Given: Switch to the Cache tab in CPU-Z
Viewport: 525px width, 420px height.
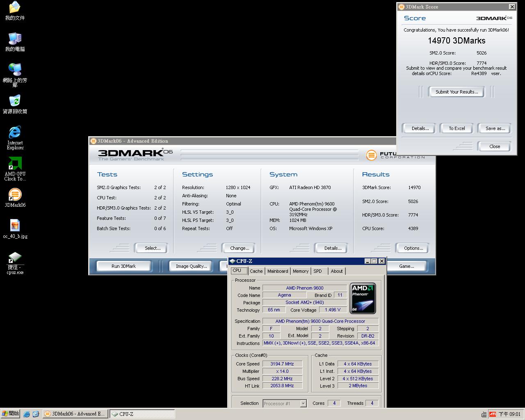Looking at the screenshot, I should tap(256, 271).
